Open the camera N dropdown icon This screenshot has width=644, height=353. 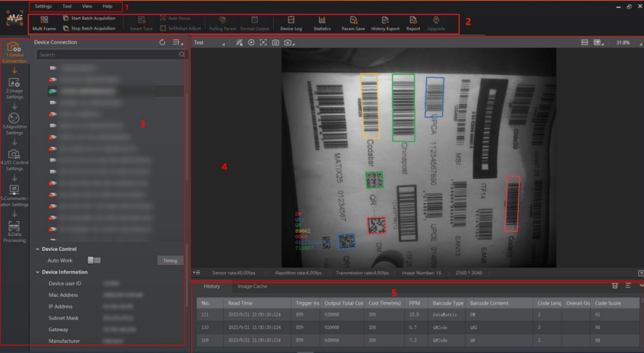pyautogui.click(x=289, y=43)
